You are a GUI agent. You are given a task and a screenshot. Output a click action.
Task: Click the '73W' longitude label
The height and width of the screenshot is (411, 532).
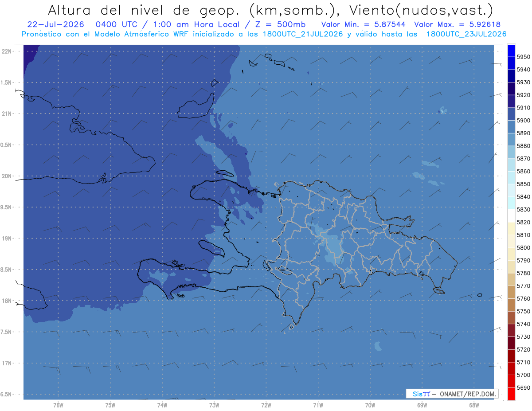click(214, 405)
